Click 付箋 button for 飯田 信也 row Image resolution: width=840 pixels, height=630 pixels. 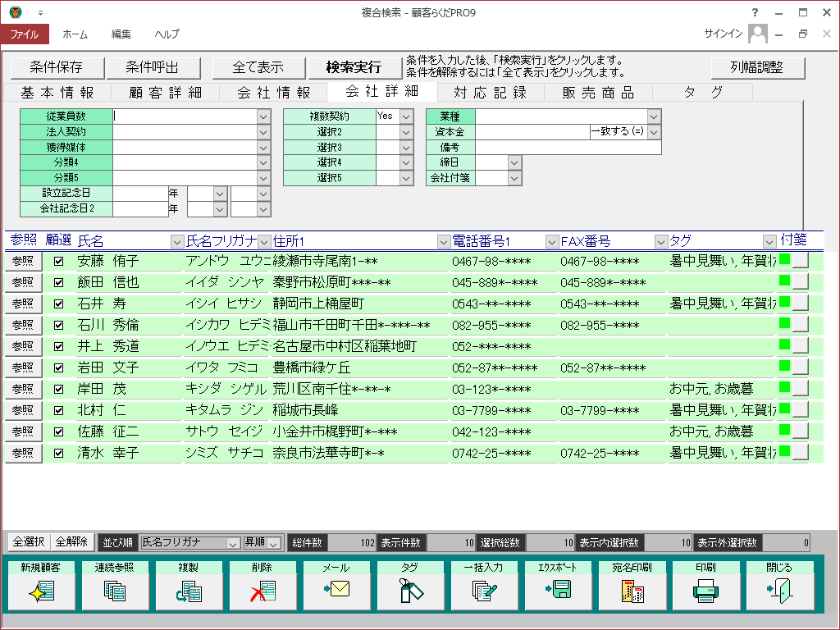tap(800, 282)
